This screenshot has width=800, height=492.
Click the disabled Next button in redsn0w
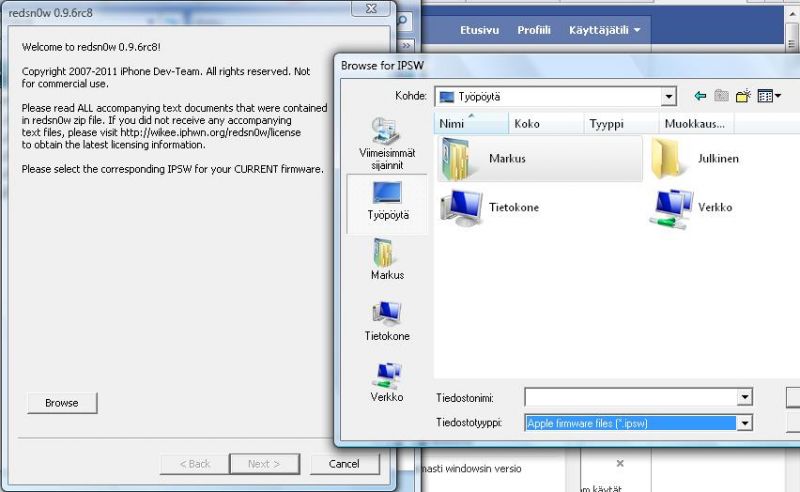coord(264,464)
